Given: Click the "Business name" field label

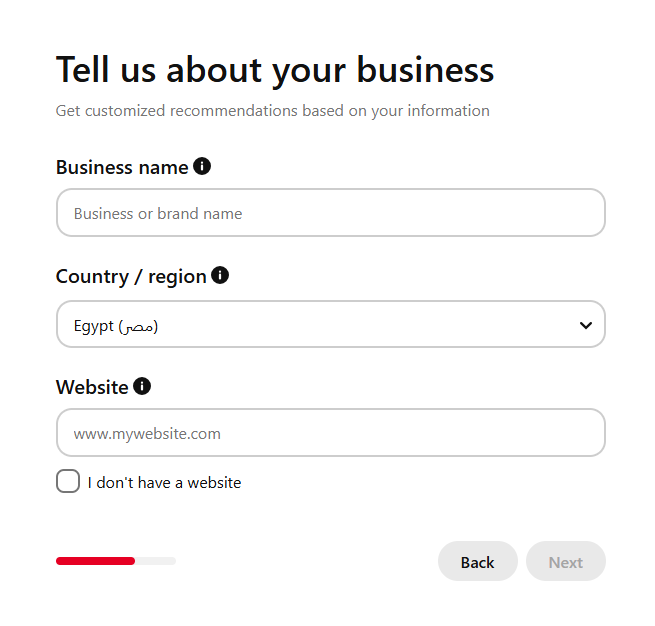Looking at the screenshot, I should point(122,167).
